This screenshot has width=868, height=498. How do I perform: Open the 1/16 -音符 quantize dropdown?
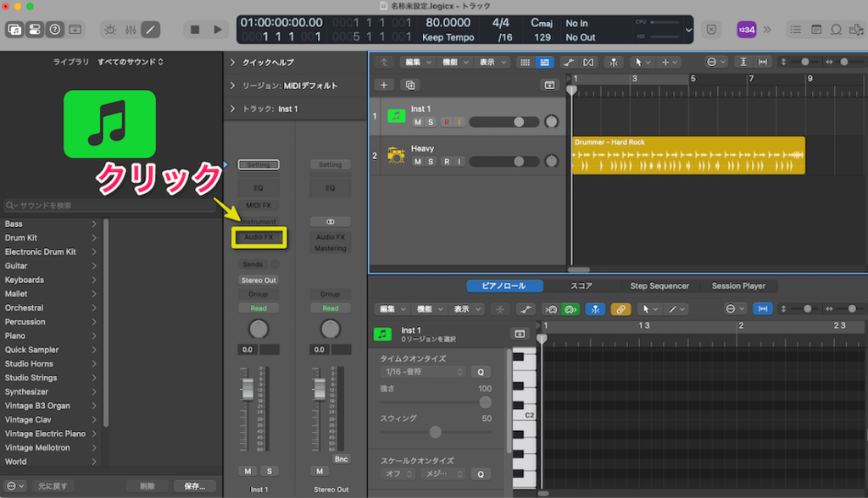tap(424, 372)
